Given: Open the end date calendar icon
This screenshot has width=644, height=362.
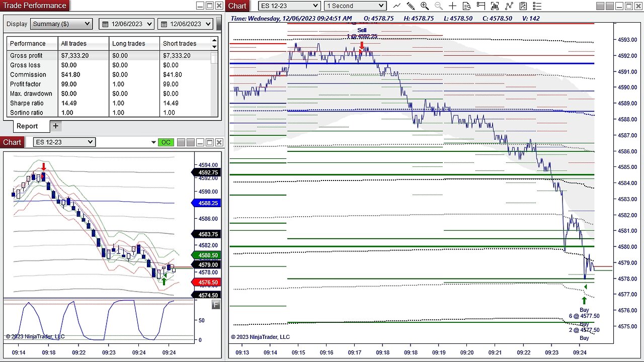Looking at the screenshot, I should 164,24.
